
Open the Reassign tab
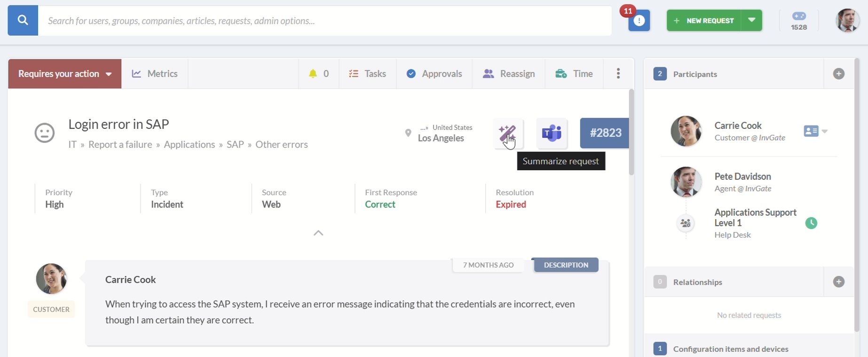pos(509,74)
